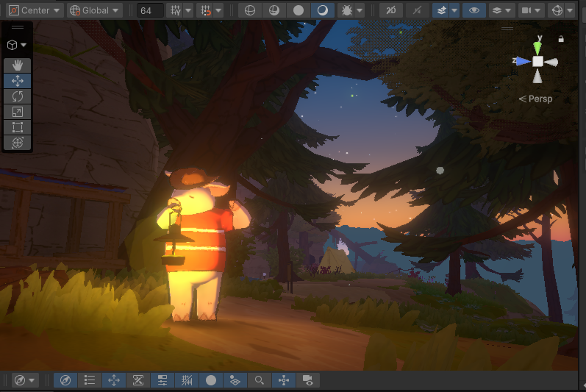Expand the scene effects dropdown arrow

coord(454,10)
